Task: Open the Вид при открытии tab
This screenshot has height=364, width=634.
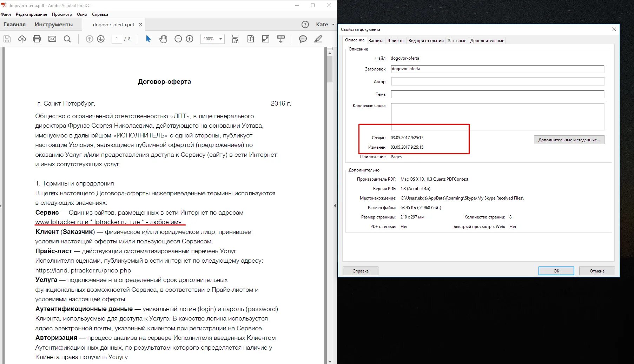Action: pyautogui.click(x=426, y=41)
